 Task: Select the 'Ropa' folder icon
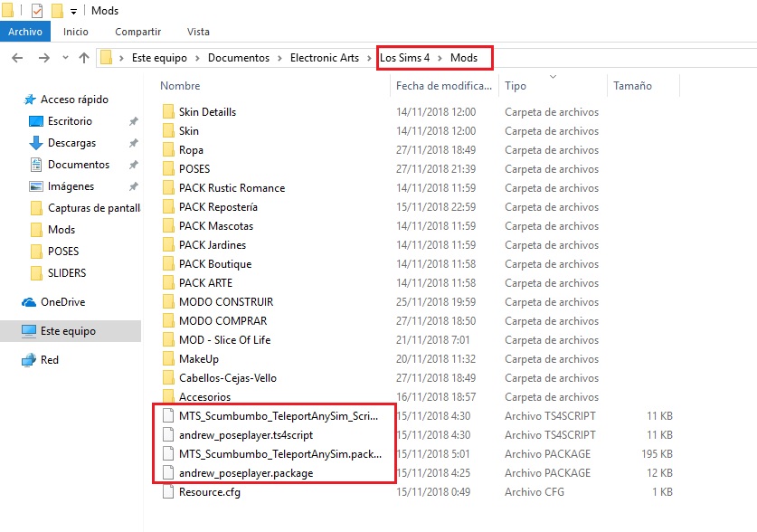(x=168, y=150)
